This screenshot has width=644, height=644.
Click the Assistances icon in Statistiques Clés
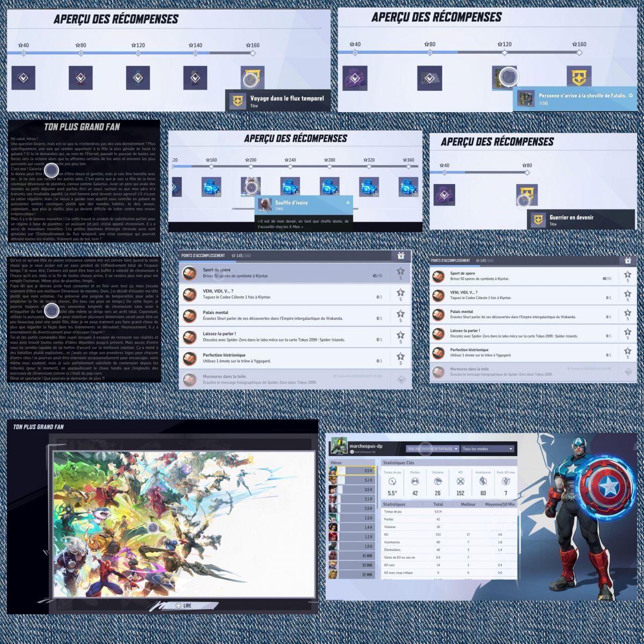(x=483, y=481)
